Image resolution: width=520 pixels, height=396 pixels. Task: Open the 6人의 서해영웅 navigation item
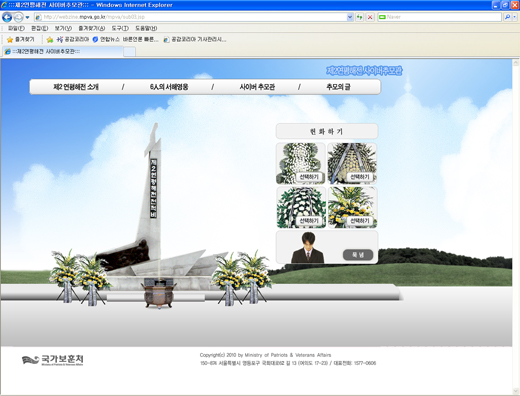pyautogui.click(x=169, y=87)
